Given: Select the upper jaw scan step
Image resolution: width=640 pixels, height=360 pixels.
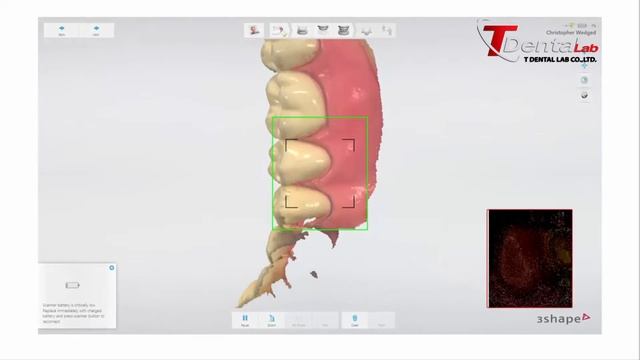Looking at the screenshot, I should [x=323, y=29].
